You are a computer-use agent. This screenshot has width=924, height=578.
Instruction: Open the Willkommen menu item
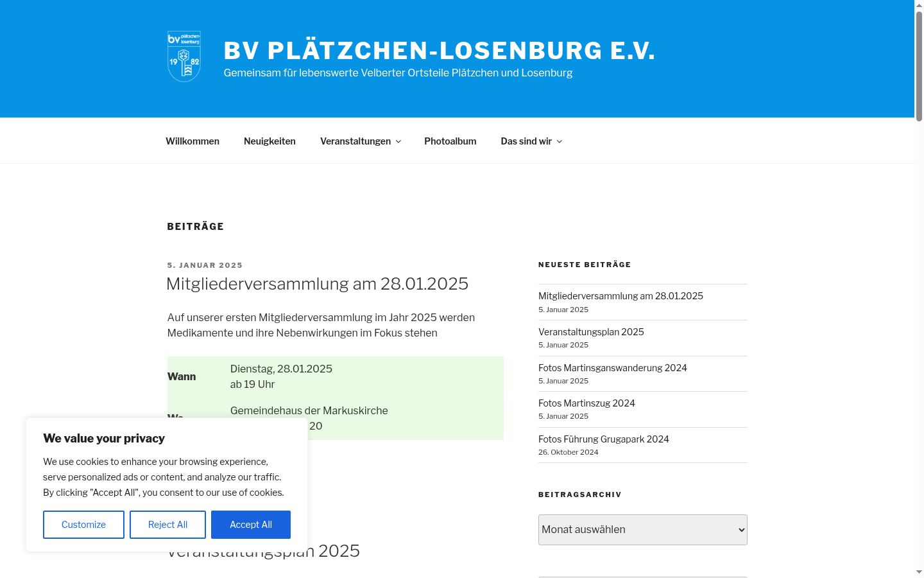(193, 141)
